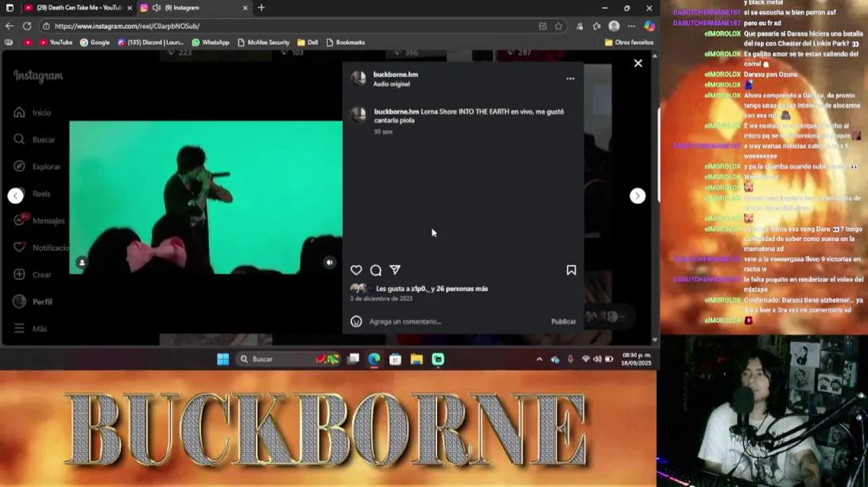Open the taskbar clock showing 16/09/2025

tap(636, 359)
